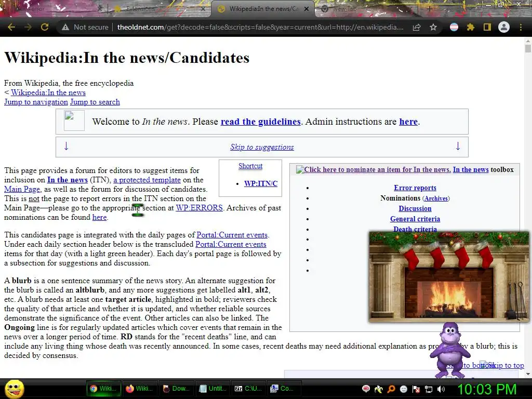532x399 pixels.
Task: Open General criteria in toolbox
Action: click(415, 219)
